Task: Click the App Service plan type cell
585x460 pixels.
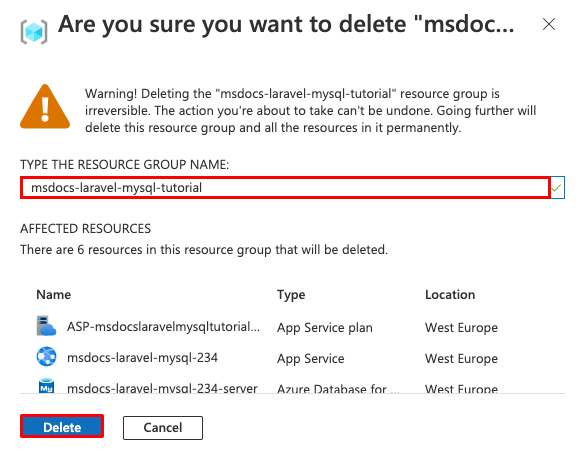Action: (325, 328)
